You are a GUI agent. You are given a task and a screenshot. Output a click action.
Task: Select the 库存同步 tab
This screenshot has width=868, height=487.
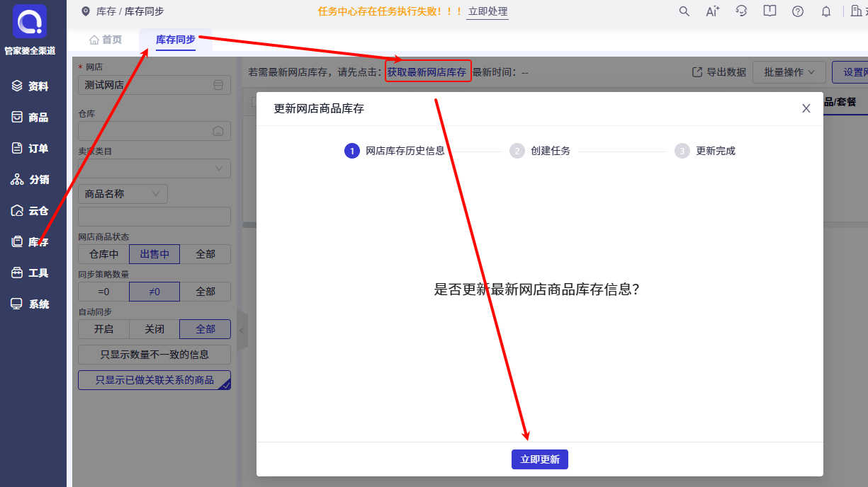coord(176,40)
